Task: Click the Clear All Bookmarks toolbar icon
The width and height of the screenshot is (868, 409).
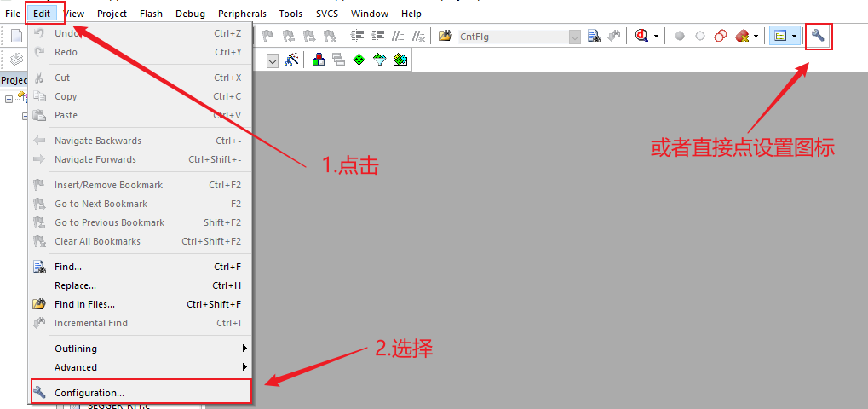Action: point(330,36)
